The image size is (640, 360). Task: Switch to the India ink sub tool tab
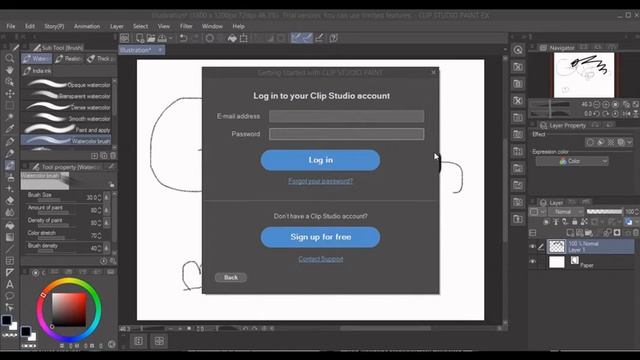point(37,71)
